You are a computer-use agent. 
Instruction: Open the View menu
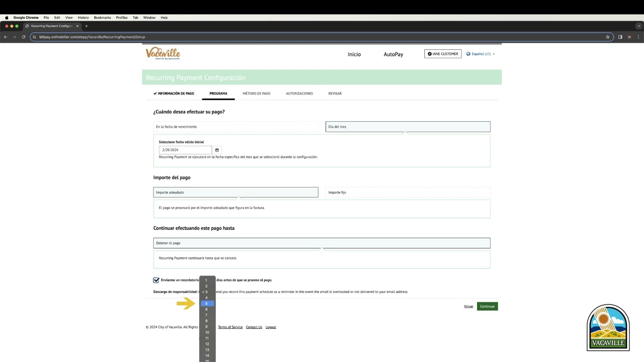(x=69, y=18)
